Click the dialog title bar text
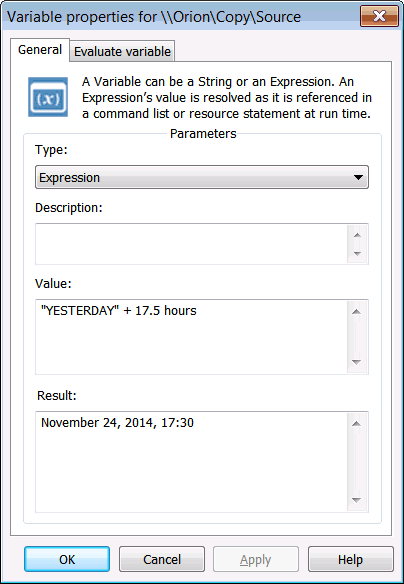This screenshot has width=404, height=584. coord(154,17)
